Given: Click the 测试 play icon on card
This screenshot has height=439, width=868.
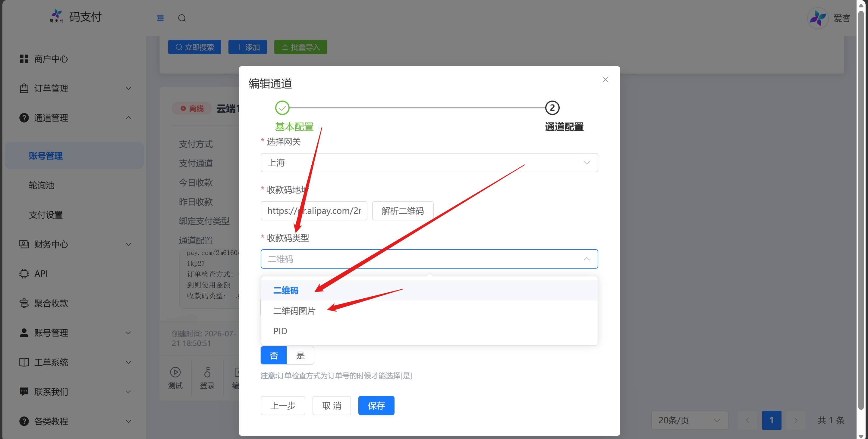Looking at the screenshot, I should pos(175,372).
